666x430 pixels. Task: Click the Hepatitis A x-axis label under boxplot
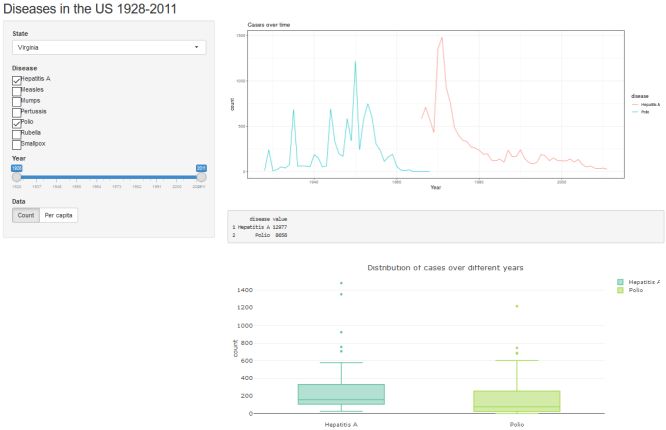coord(341,424)
